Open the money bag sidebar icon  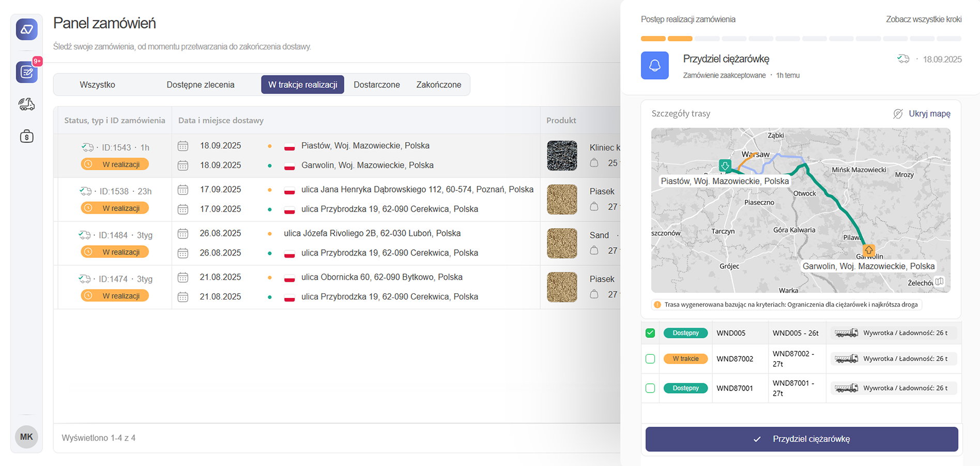26,137
